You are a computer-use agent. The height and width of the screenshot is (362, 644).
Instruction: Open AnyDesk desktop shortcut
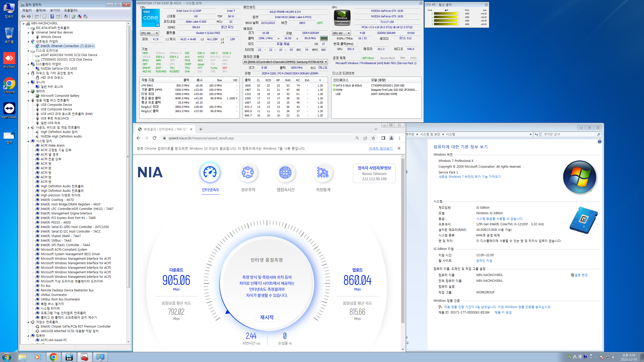pos(9,60)
